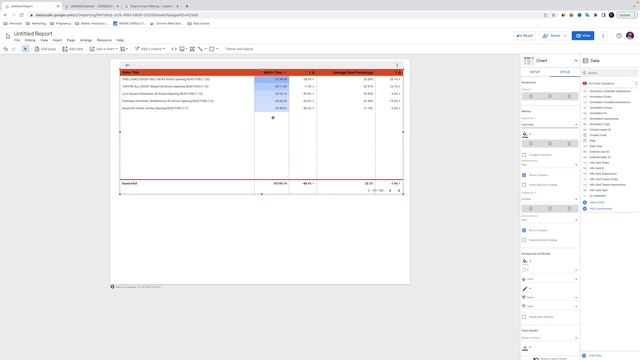Open a new browser tab
This screenshot has height=360, width=640.
pos(187,6)
